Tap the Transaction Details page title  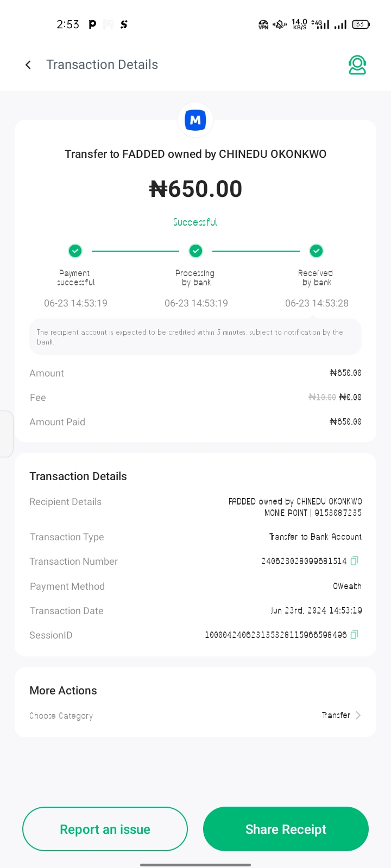click(102, 65)
